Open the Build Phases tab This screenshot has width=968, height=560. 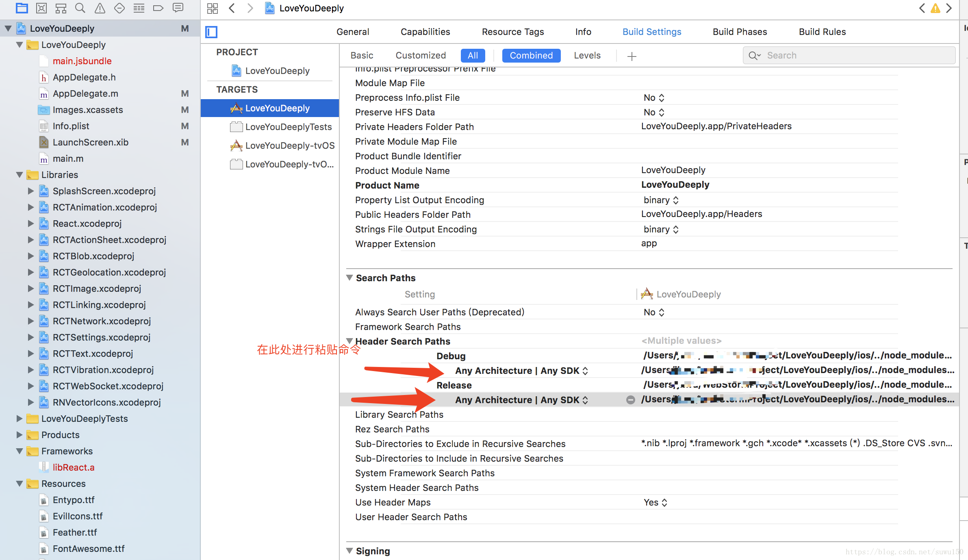coord(740,32)
